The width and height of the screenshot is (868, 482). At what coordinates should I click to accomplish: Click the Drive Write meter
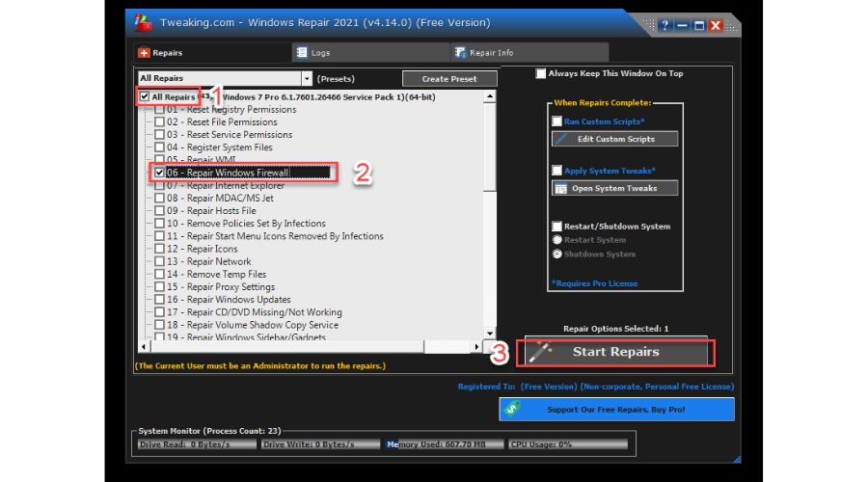tap(320, 444)
